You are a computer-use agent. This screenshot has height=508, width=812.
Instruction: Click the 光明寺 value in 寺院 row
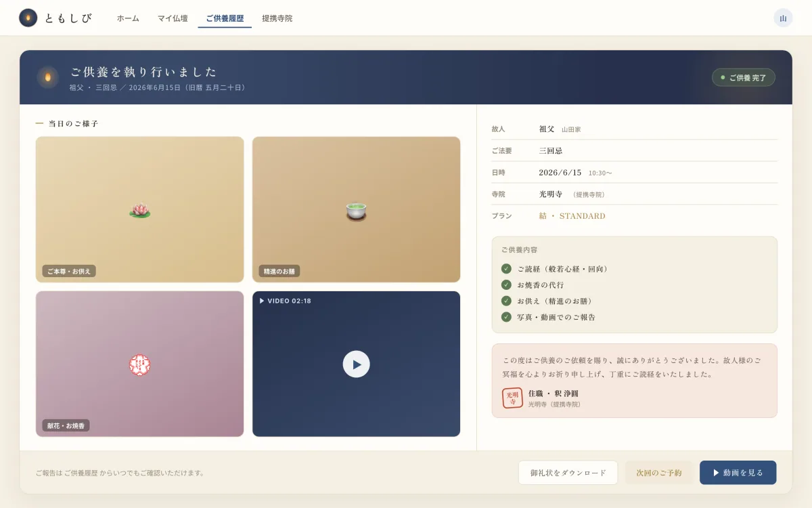pos(551,194)
